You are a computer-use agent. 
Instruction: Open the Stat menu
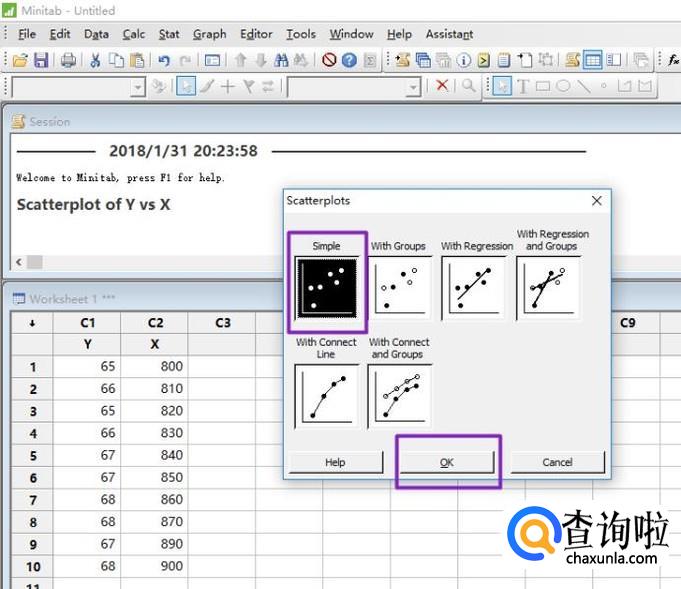[169, 34]
